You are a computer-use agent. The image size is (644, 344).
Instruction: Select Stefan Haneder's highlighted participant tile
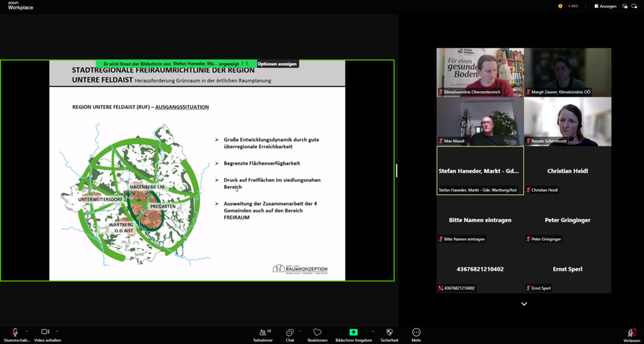[480, 170]
